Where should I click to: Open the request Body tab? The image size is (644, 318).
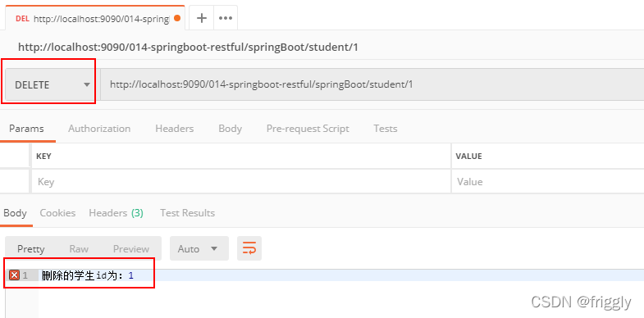click(x=230, y=129)
